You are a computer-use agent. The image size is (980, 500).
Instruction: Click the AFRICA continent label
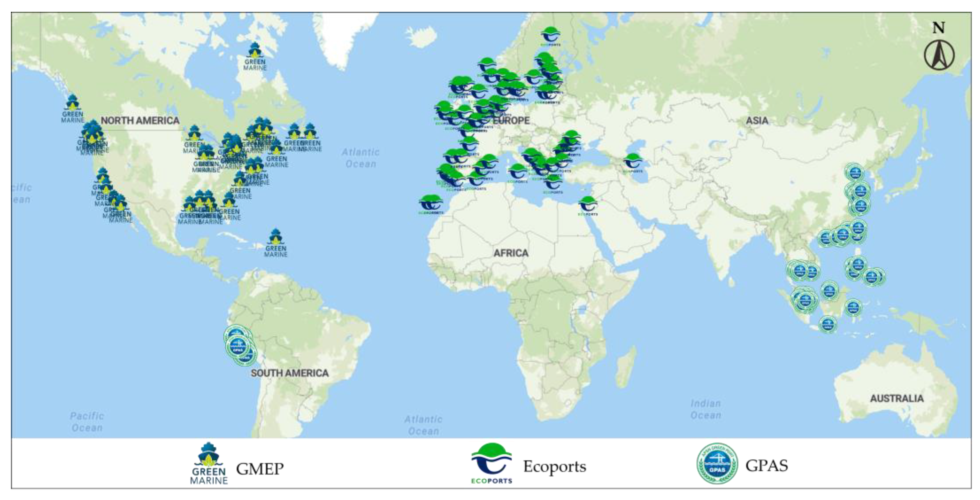510,253
